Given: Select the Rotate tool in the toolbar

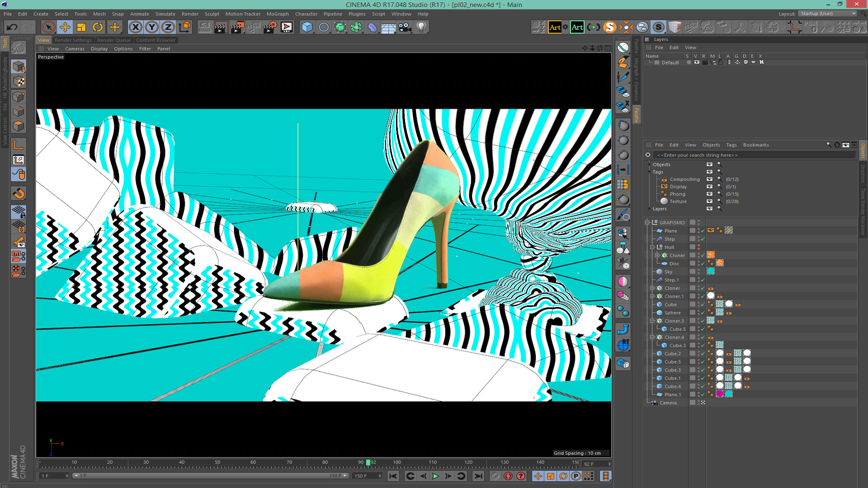Looking at the screenshot, I should coord(98,27).
